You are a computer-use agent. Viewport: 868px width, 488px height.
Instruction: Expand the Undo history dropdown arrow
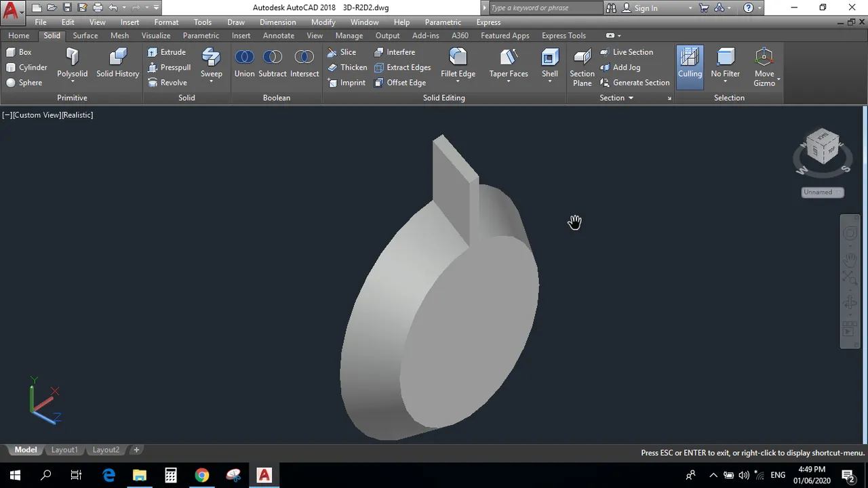pos(123,8)
